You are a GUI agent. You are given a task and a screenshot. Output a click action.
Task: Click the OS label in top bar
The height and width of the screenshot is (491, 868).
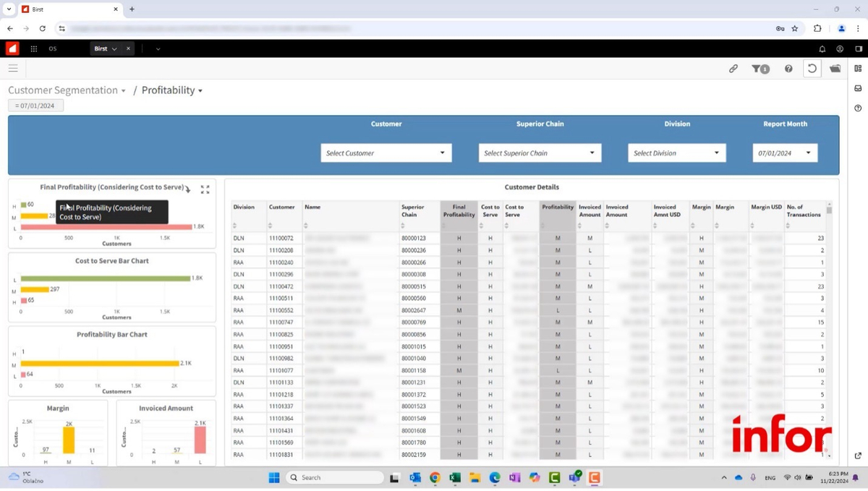coord(53,49)
